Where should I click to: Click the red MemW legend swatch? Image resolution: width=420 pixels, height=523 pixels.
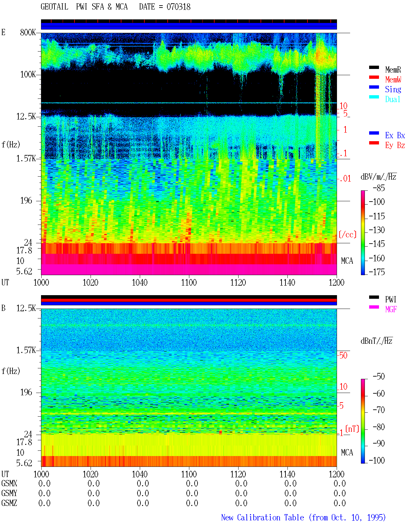coord(374,77)
